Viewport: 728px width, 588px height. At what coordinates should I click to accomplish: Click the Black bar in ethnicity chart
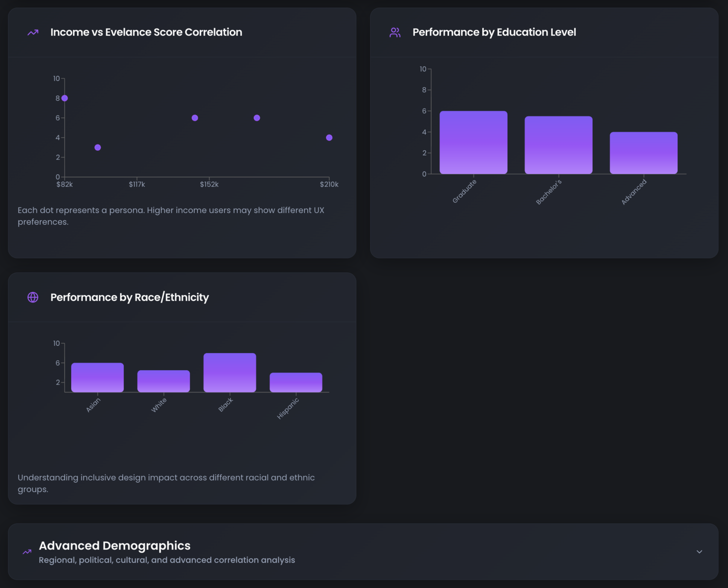(x=230, y=373)
